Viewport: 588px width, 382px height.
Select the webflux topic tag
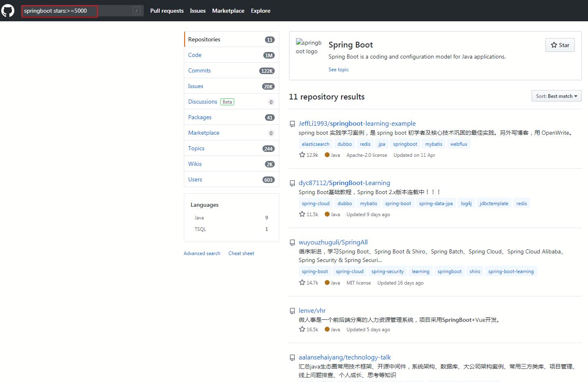point(459,144)
